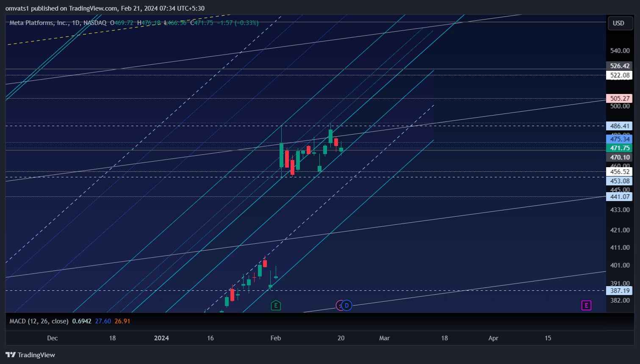Image resolution: width=640 pixels, height=364 pixels.
Task: Click the green earnings E marker near Feb
Action: 276,305
